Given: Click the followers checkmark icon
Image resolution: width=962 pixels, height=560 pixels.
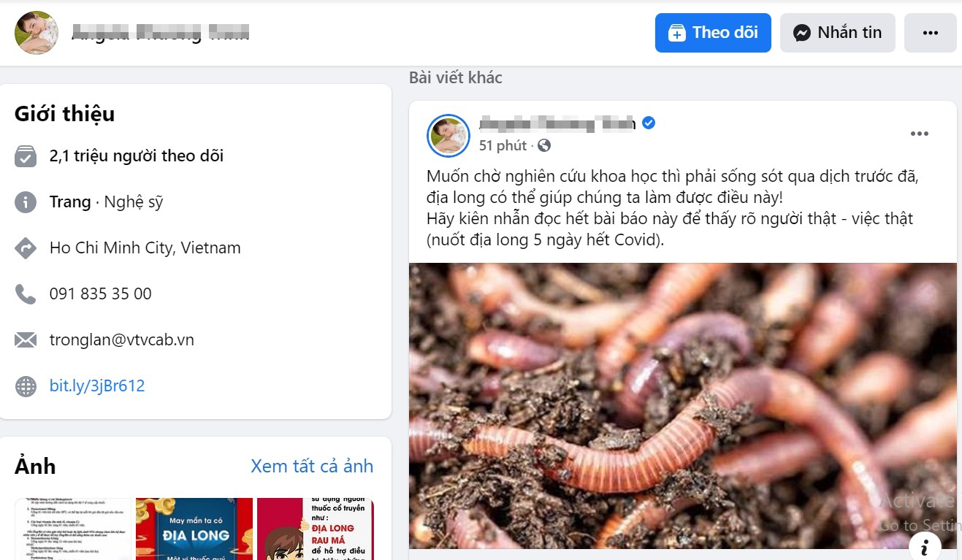Looking at the screenshot, I should pos(26,156).
